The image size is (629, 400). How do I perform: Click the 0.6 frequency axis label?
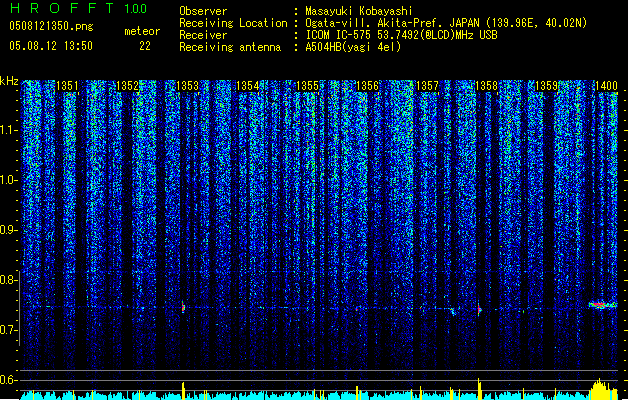8,380
